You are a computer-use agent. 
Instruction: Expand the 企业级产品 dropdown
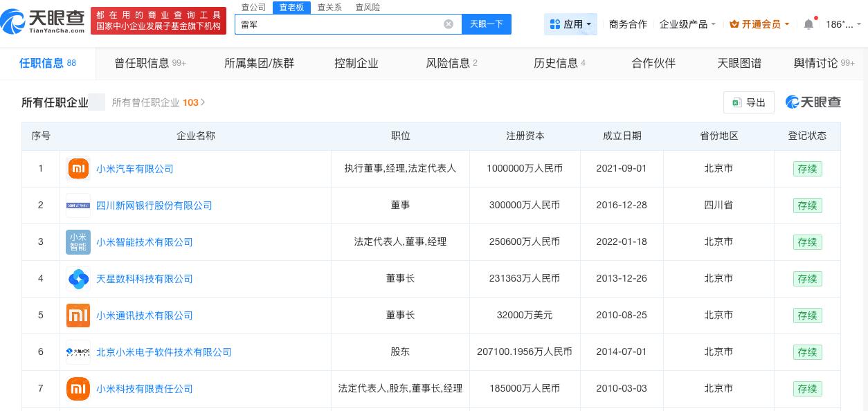pyautogui.click(x=687, y=24)
